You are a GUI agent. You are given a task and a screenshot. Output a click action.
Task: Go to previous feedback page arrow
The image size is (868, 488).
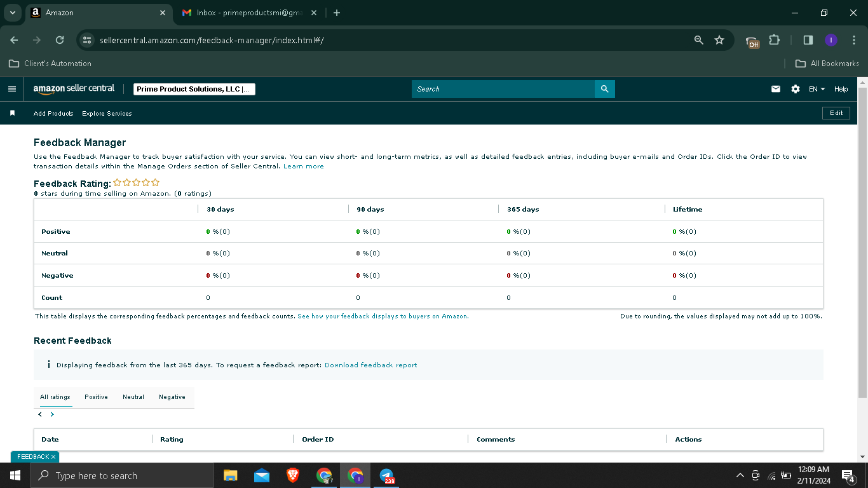coord(40,414)
